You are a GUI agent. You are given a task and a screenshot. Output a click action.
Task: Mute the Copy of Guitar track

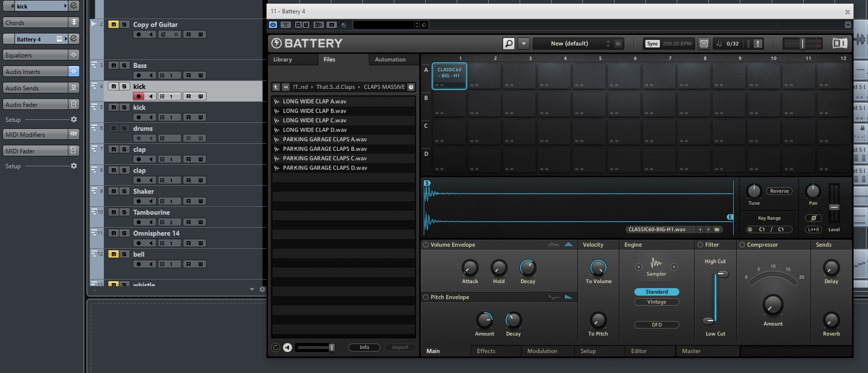coord(113,24)
